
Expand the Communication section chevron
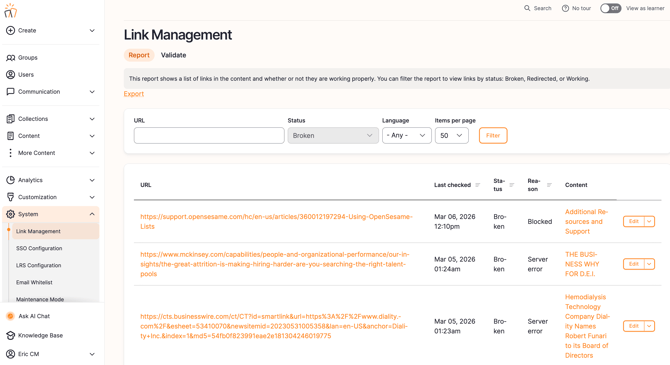click(92, 91)
